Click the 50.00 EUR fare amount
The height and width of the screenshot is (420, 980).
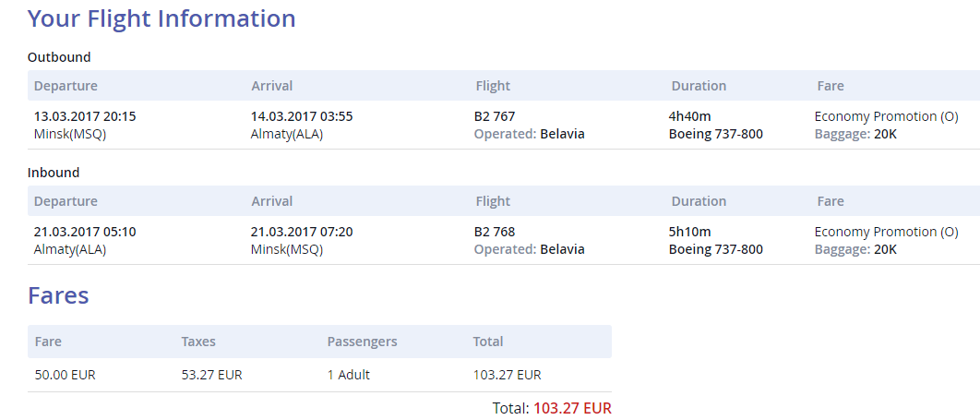tap(65, 375)
